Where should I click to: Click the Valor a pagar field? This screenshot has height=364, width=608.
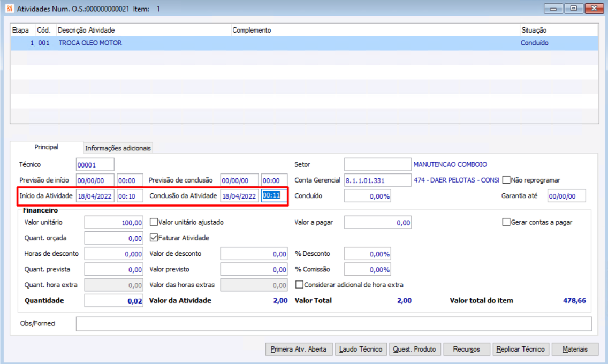378,223
